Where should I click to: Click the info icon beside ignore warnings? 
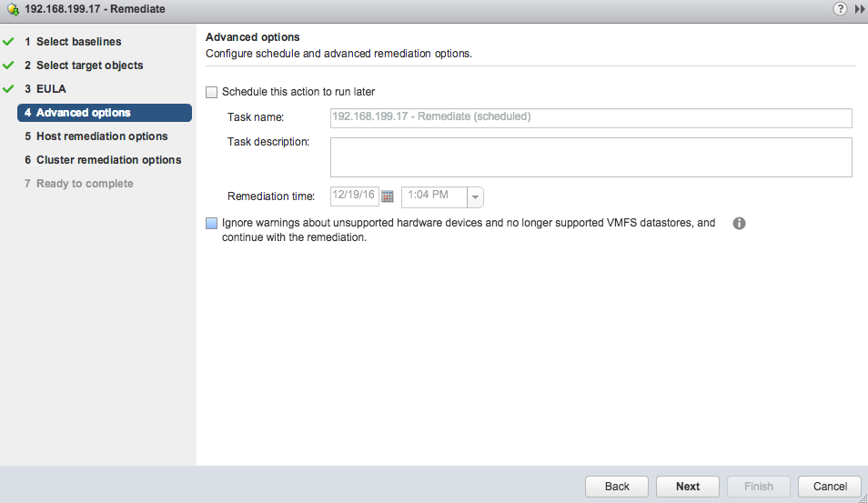[x=739, y=224]
